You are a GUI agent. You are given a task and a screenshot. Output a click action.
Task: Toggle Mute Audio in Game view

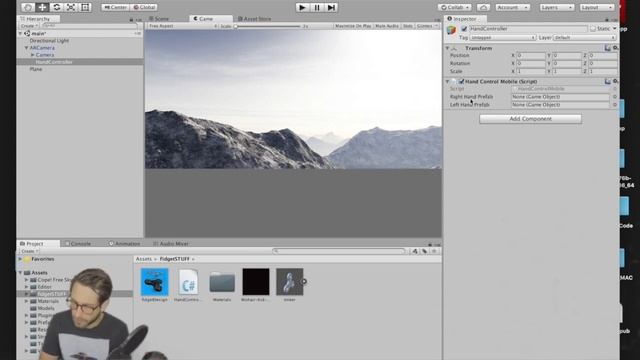[x=387, y=26]
